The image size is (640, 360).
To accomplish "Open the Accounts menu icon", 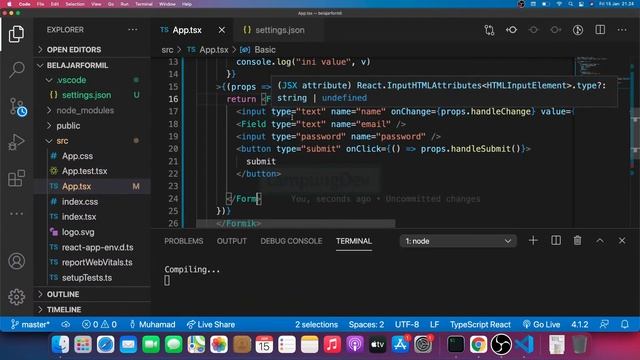I will pyautogui.click(x=16, y=261).
